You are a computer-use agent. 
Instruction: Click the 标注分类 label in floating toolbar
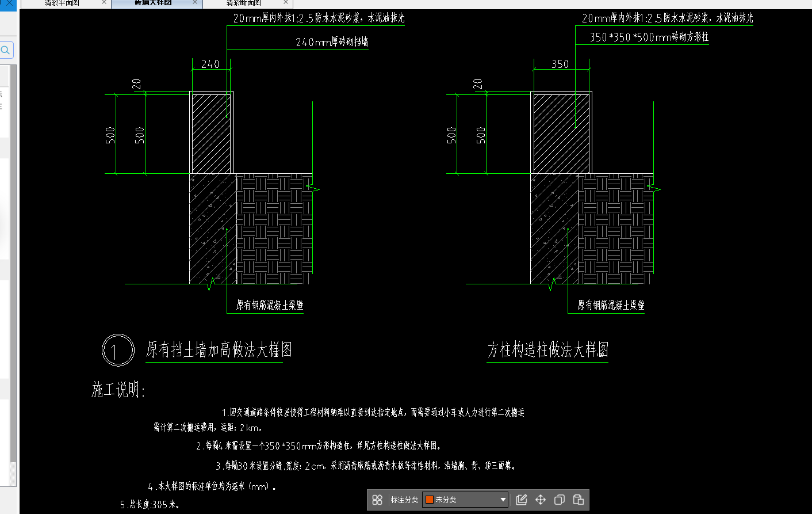pos(404,500)
